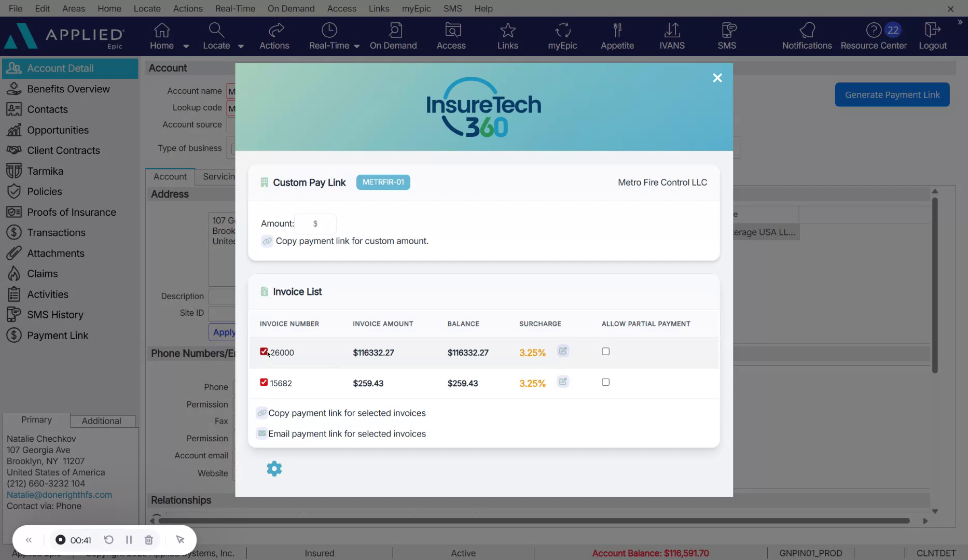Switch to the Additional tab
968x560 pixels.
[x=102, y=421]
